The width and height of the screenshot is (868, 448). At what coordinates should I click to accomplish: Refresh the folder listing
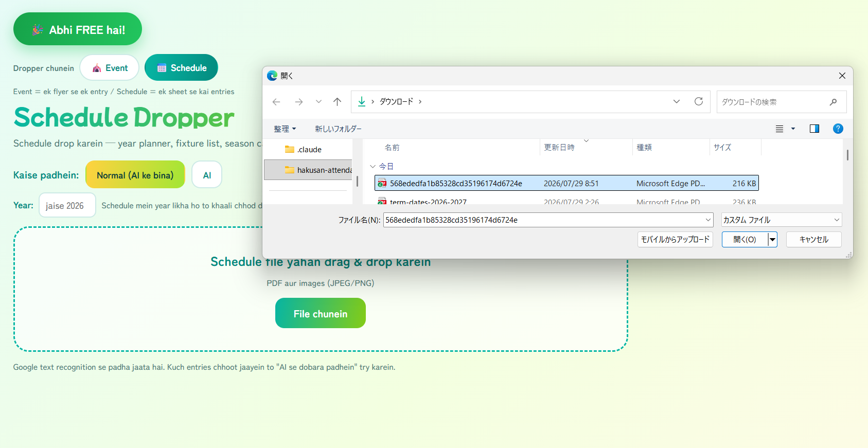click(699, 101)
